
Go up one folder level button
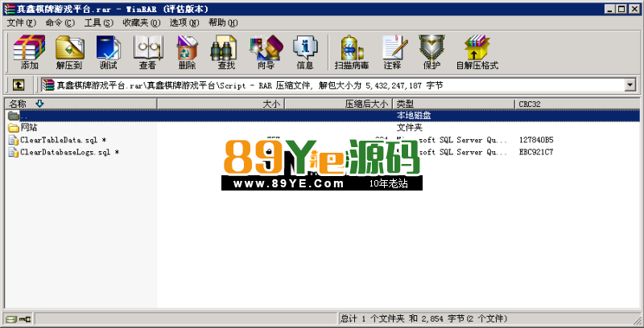point(19,85)
